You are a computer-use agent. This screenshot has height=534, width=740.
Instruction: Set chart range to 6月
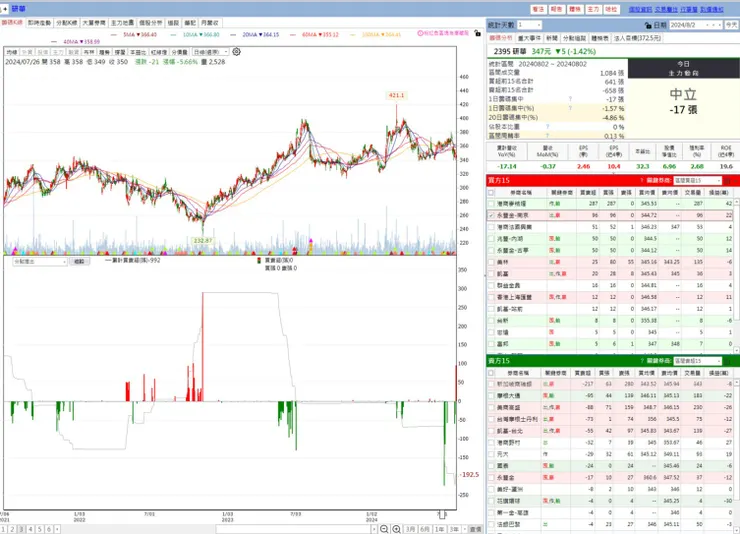pos(425,529)
